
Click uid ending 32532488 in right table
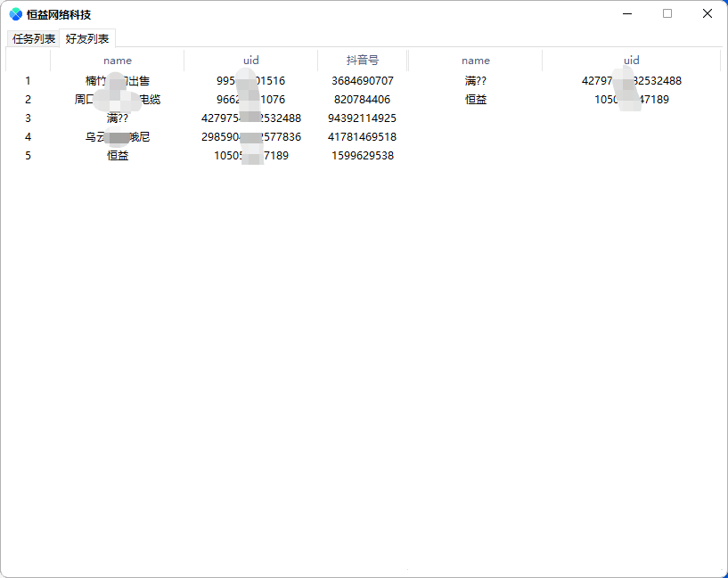pos(632,81)
